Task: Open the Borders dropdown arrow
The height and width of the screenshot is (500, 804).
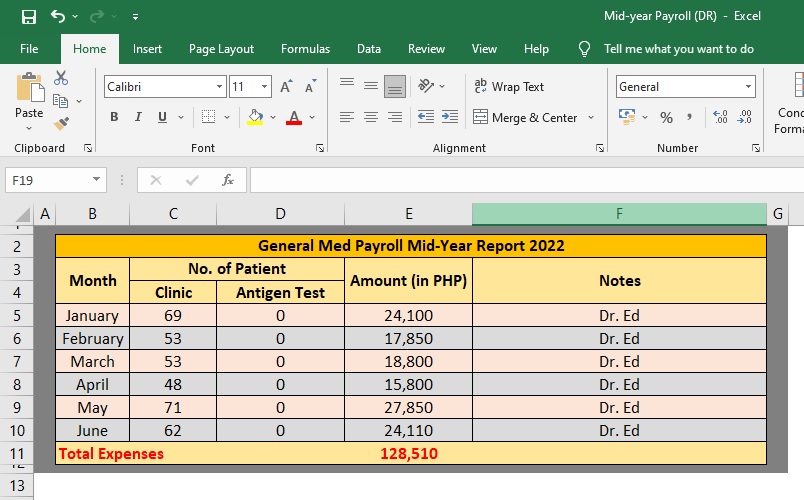Action: point(227,117)
